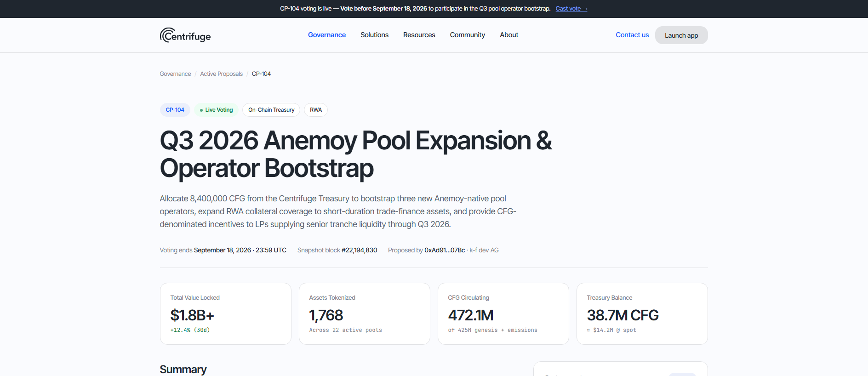Click the Treasury Balance 38.7M CFG value

pos(622,315)
